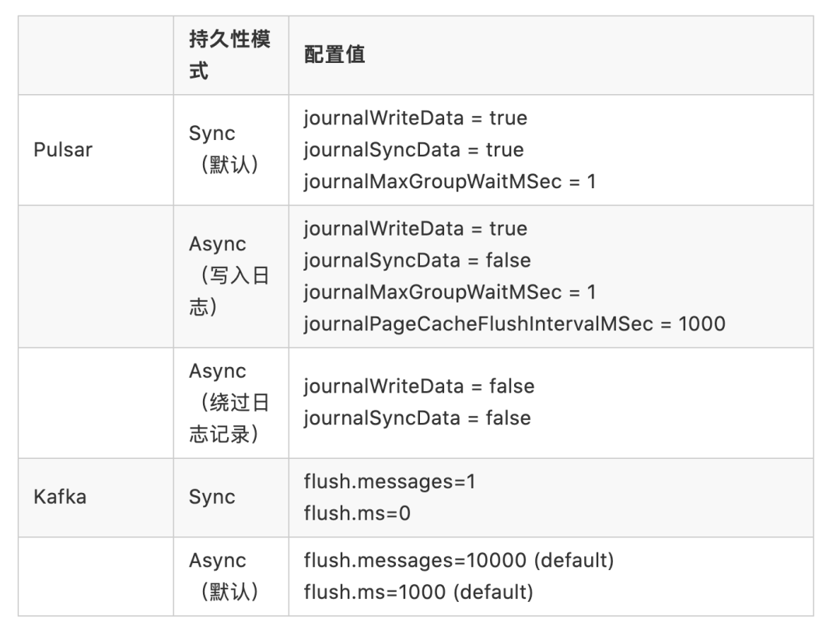840x633 pixels.
Task: Click the Async (绕过日志记录) mode cell
Action: click(x=229, y=403)
